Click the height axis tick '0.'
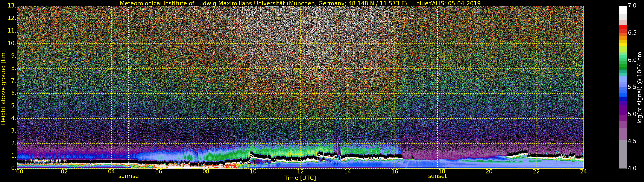 click(14, 168)
